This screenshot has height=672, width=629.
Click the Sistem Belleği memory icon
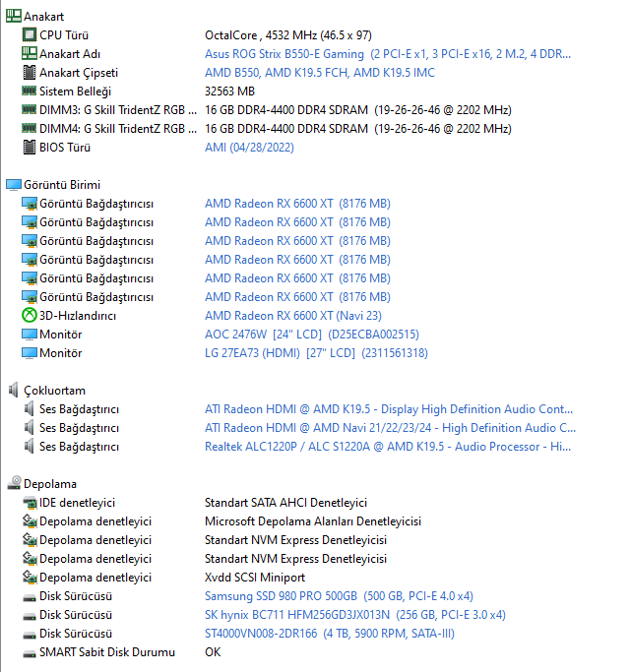[30, 91]
